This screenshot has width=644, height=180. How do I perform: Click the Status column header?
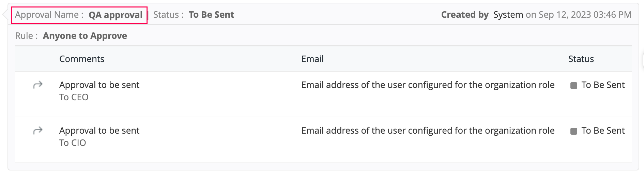[x=581, y=59]
